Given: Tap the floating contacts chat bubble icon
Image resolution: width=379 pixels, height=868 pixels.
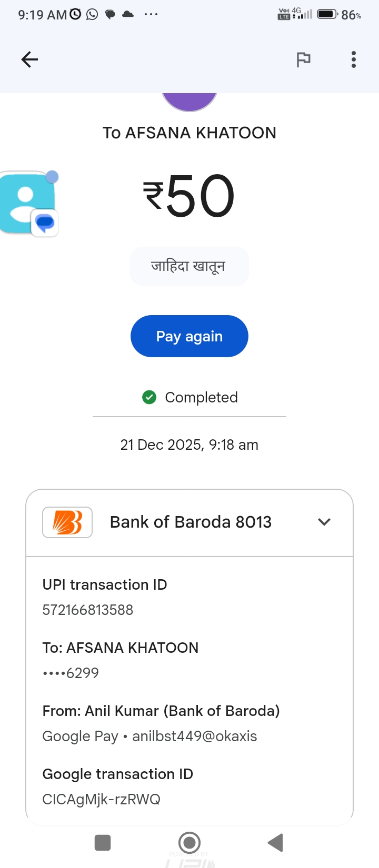Looking at the screenshot, I should (29, 203).
